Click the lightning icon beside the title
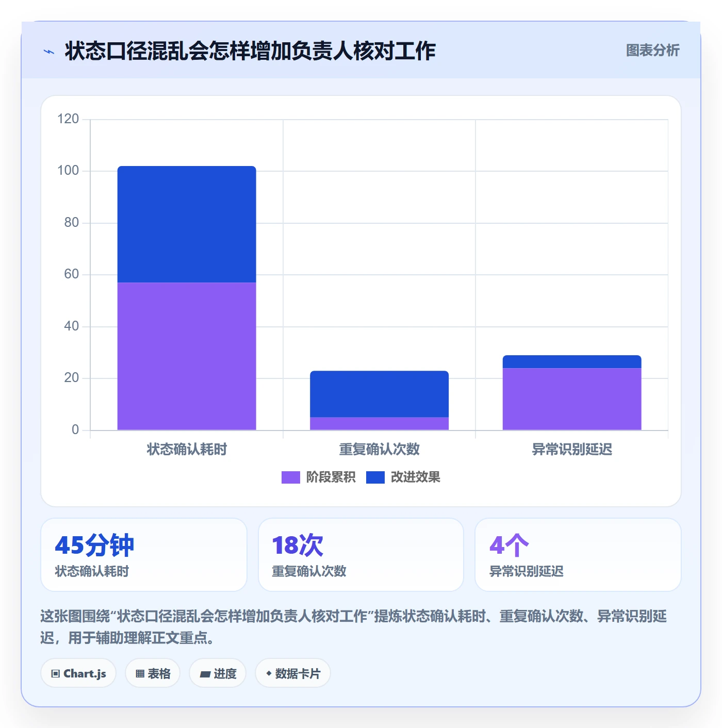 [x=49, y=52]
